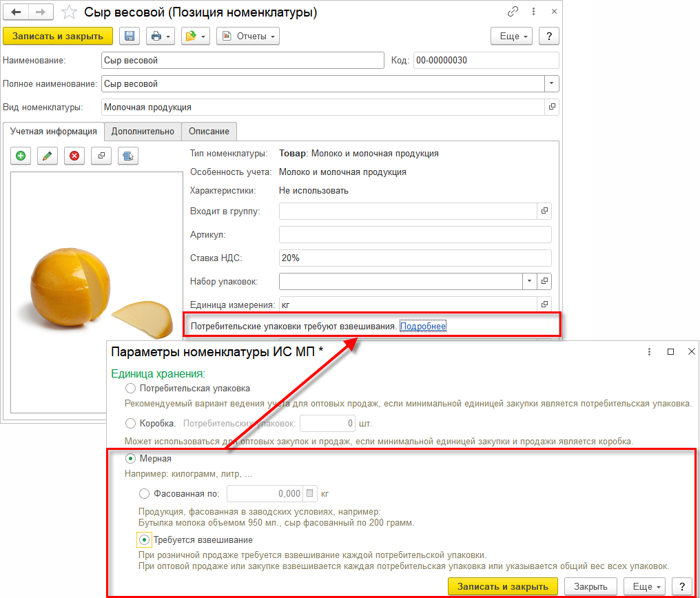Open the calculator in the weight field
700x598 pixels.
pos(310,493)
